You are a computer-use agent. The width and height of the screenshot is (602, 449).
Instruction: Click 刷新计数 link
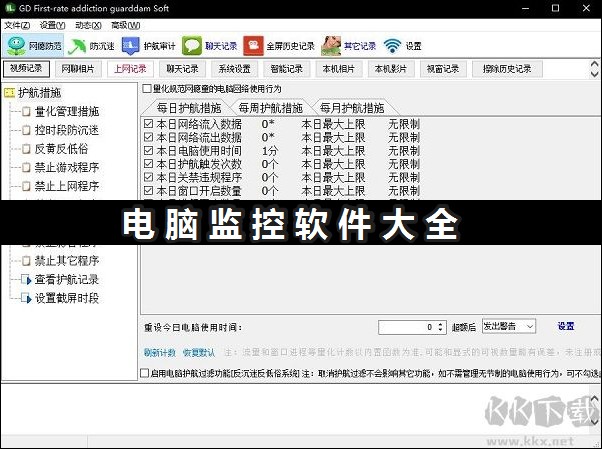click(x=159, y=353)
